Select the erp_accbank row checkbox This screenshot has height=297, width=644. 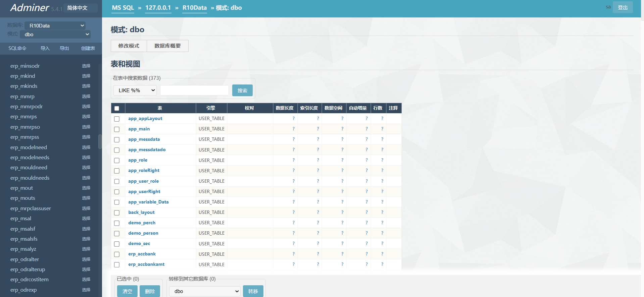pyautogui.click(x=117, y=254)
